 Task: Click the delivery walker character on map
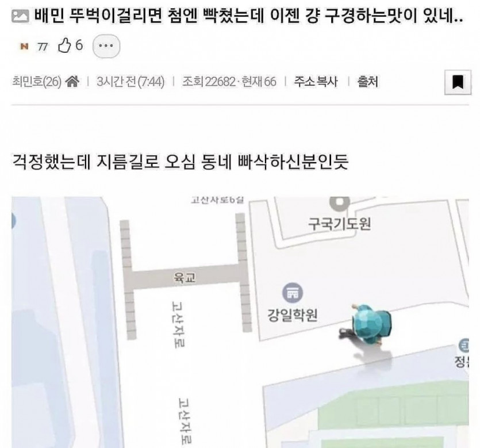coord(367,325)
